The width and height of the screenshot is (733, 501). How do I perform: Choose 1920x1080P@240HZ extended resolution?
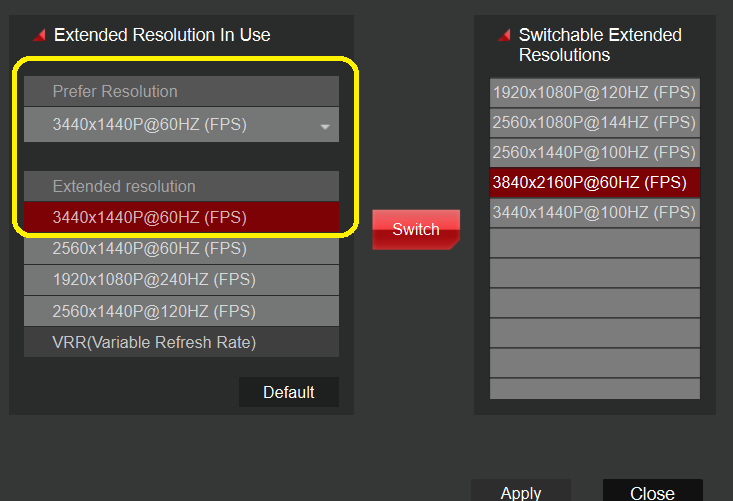(180, 280)
